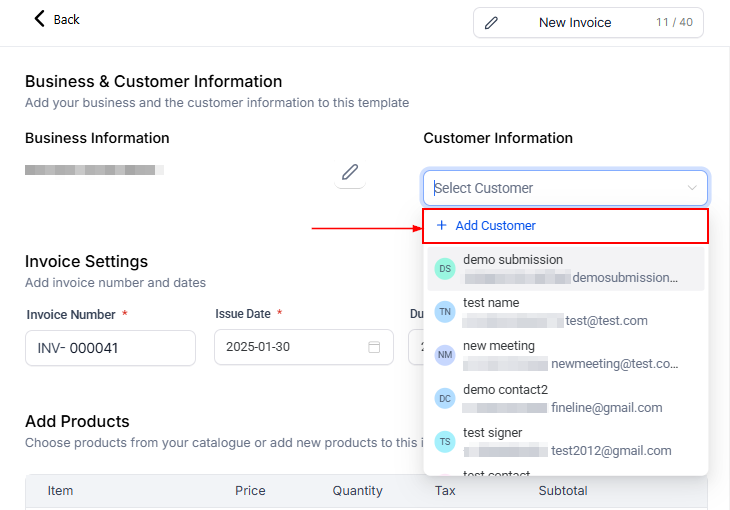Click the test2012@gmail.com email text
Image resolution: width=730 pixels, height=510 pixels.
click(x=611, y=451)
